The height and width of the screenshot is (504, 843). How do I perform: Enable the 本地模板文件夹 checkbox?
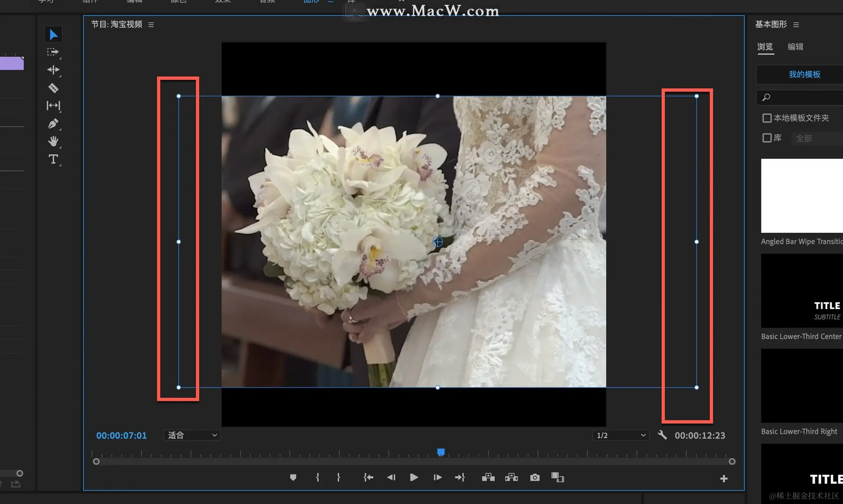[x=767, y=118]
